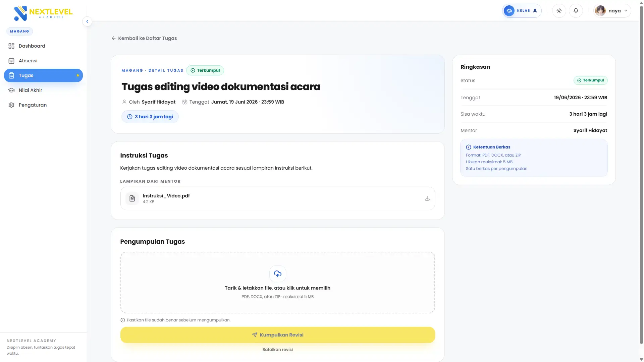The height and width of the screenshot is (362, 644).
Task: Click the Kelas A badge
Action: (x=522, y=11)
